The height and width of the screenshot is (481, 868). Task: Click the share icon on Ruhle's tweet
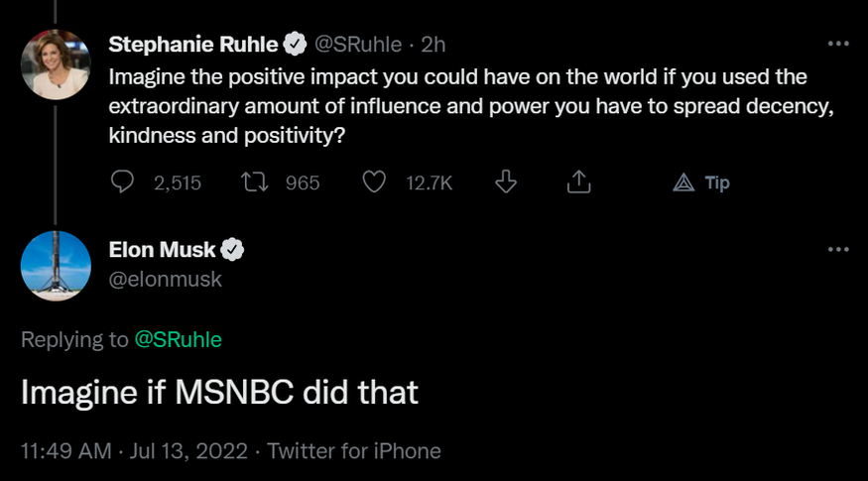[578, 182]
